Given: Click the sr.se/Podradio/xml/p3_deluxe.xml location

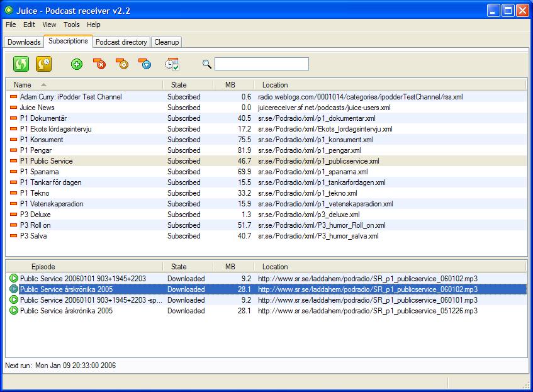Looking at the screenshot, I should (x=308, y=215).
